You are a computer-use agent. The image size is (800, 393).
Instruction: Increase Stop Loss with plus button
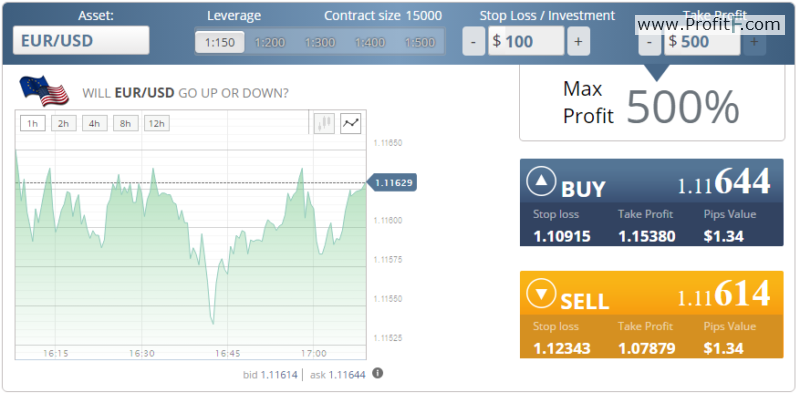[x=578, y=41]
